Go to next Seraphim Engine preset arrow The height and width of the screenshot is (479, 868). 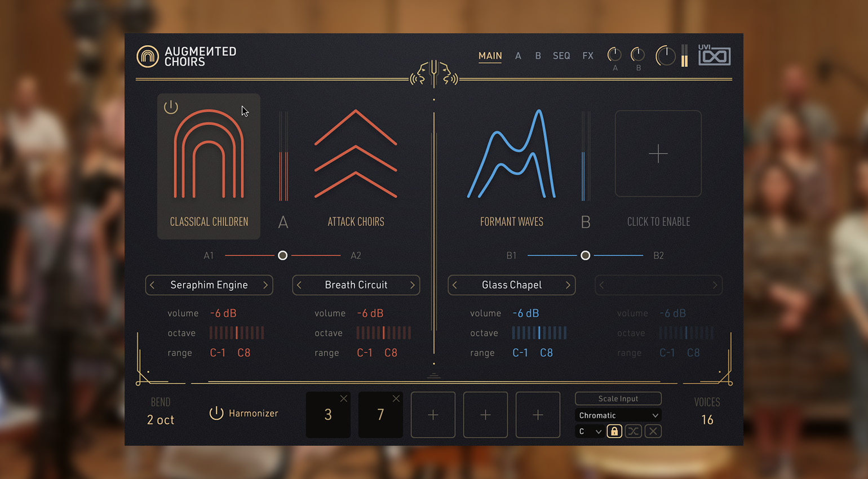tap(265, 285)
